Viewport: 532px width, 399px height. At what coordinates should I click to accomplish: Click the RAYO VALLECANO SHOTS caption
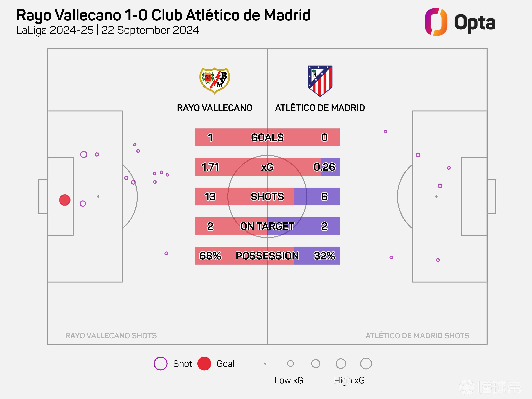(111, 336)
